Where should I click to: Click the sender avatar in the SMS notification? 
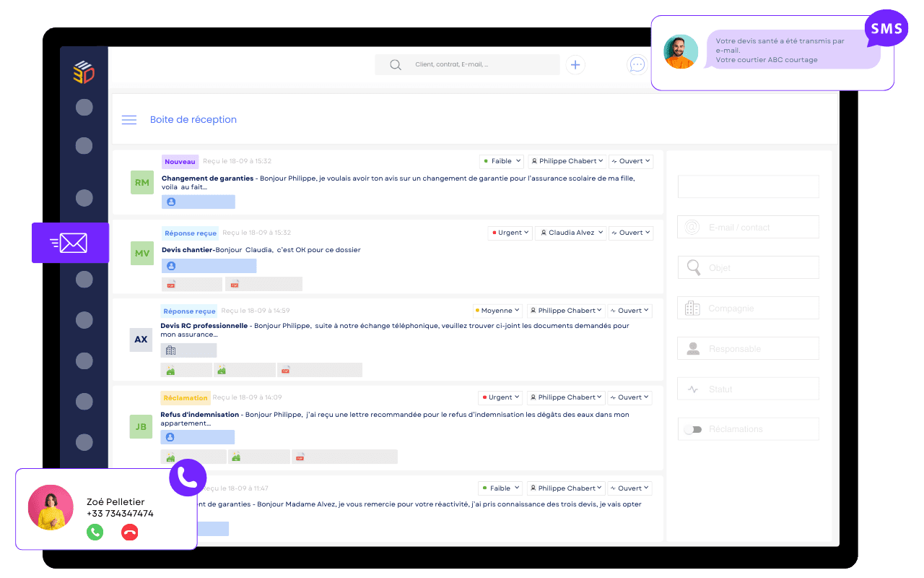coord(681,51)
